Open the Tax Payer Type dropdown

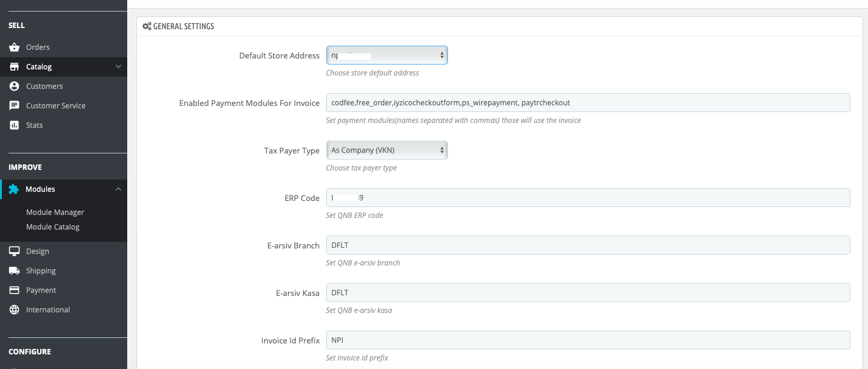point(387,150)
